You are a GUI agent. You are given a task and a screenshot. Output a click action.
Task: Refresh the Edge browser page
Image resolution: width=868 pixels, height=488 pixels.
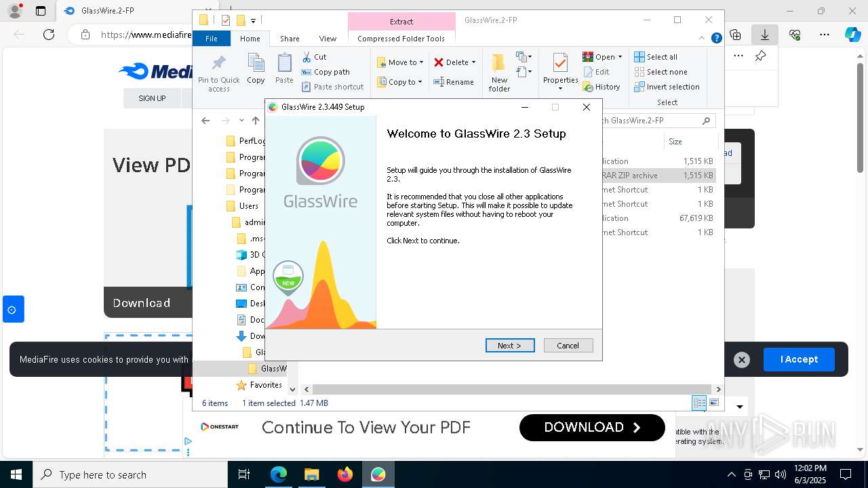point(49,35)
